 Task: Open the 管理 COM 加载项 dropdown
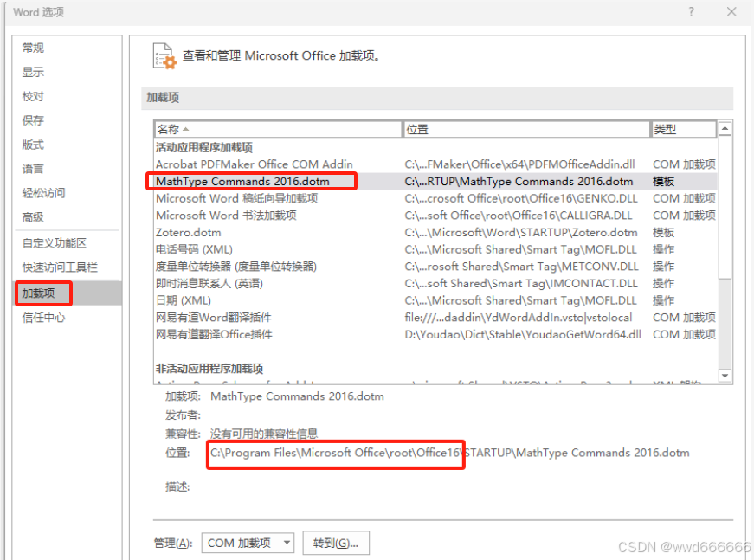click(248, 543)
